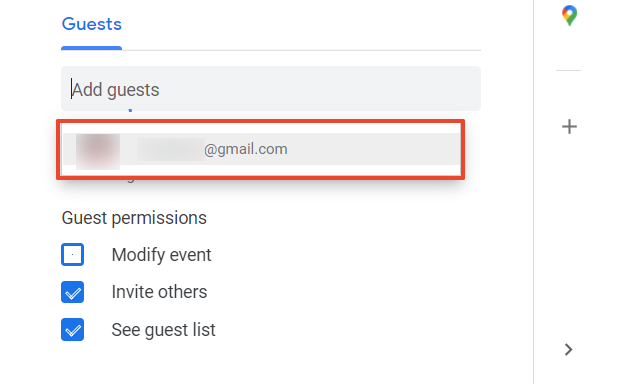Click the @gmail.com text of suggestion
The image size is (624, 386).
click(x=246, y=149)
